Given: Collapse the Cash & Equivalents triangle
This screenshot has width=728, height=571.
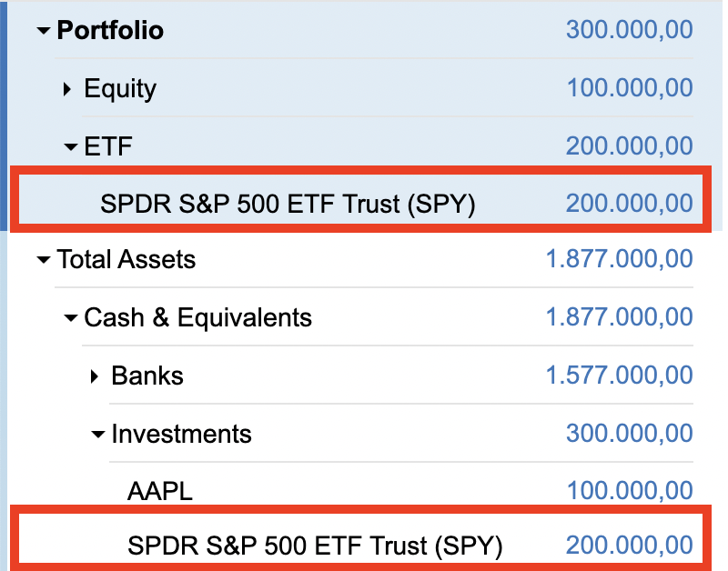Looking at the screenshot, I should click(70, 318).
